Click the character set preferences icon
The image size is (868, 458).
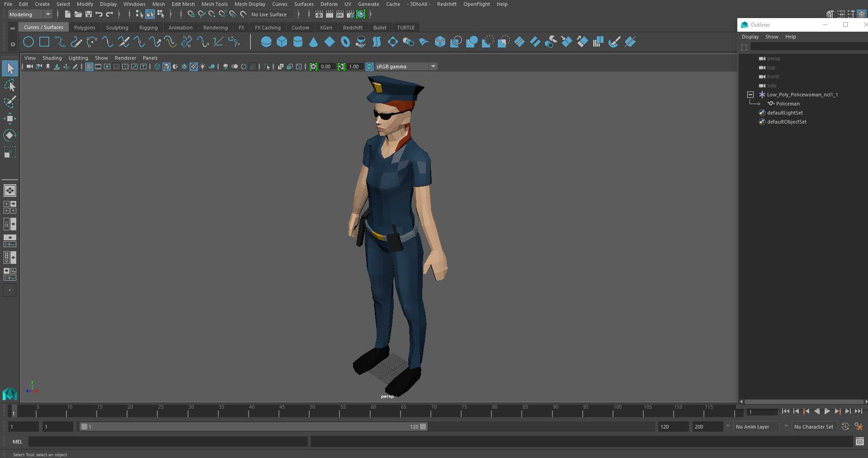(x=859, y=426)
